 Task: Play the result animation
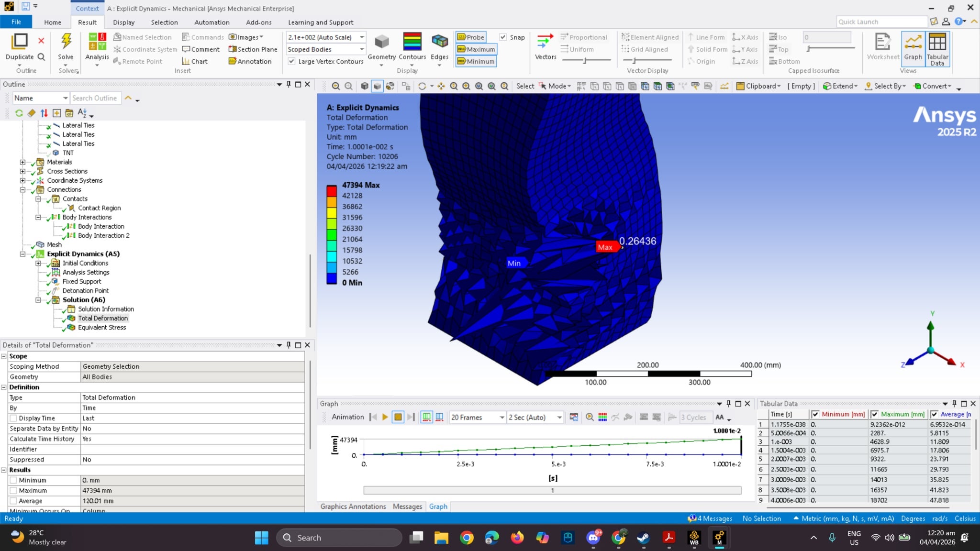(x=385, y=417)
